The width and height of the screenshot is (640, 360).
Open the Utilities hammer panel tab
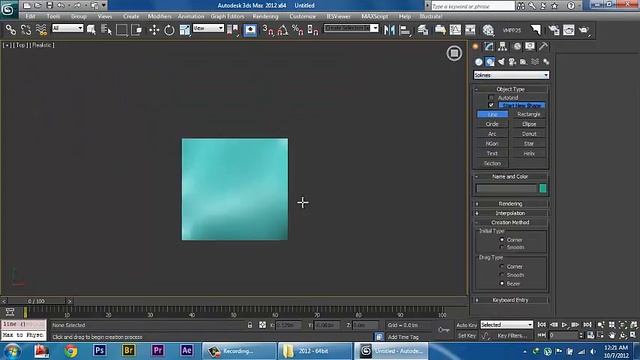543,47
